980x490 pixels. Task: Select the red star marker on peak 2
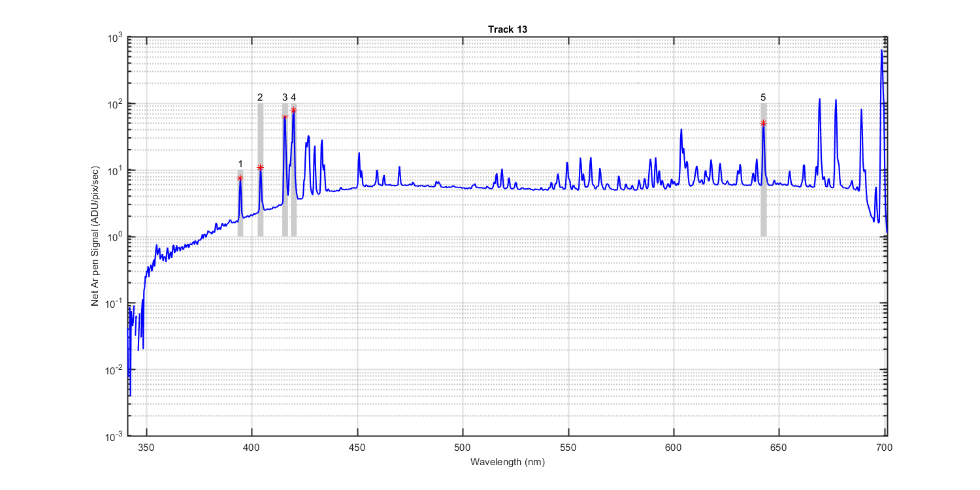pyautogui.click(x=260, y=168)
